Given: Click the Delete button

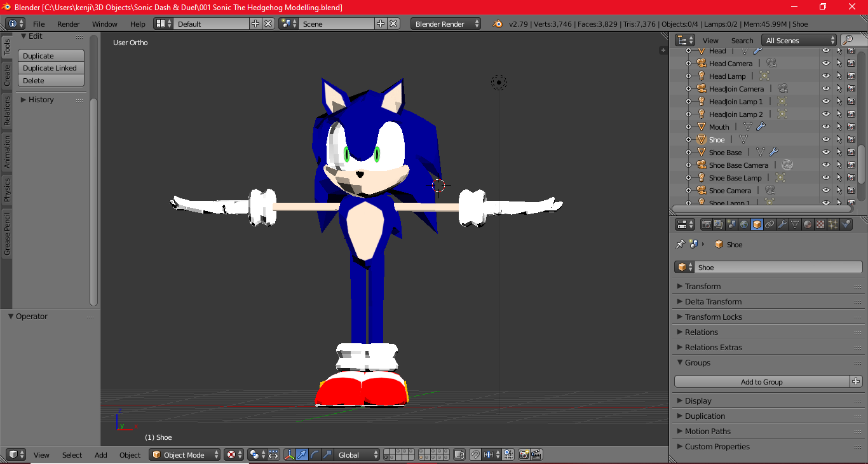Looking at the screenshot, I should point(51,81).
